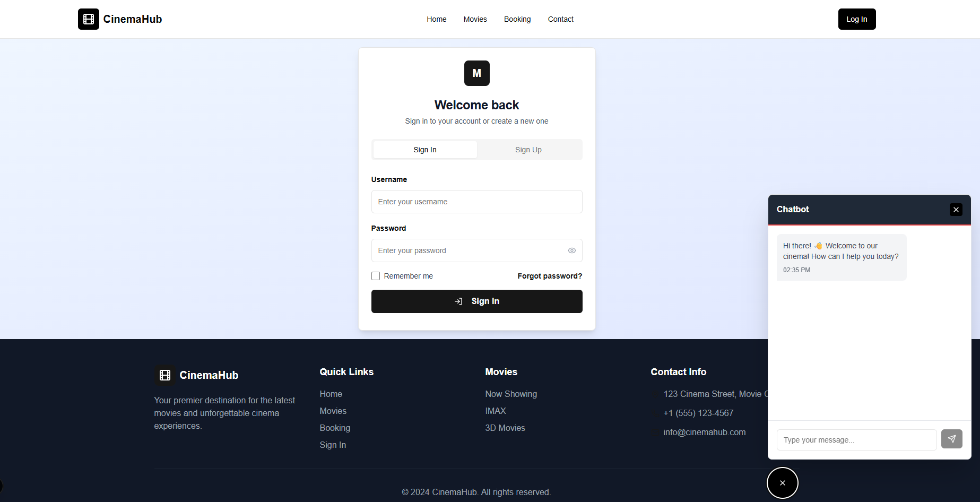Close the Chatbot panel with X icon
The height and width of the screenshot is (502, 980).
pyautogui.click(x=956, y=210)
